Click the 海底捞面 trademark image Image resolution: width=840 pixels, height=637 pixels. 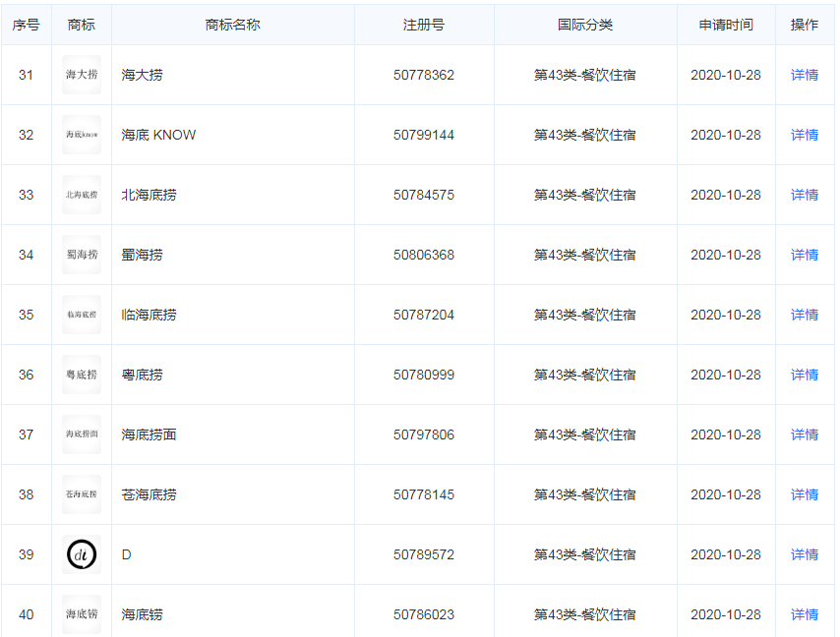tap(82, 434)
